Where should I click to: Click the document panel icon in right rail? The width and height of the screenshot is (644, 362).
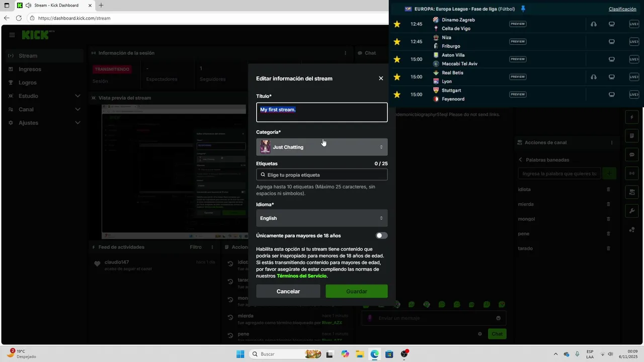click(632, 136)
